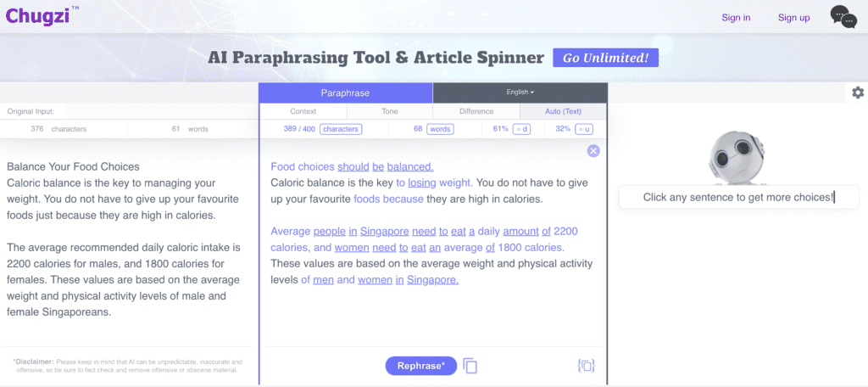The width and height of the screenshot is (868, 387).
Task: Open the Difference tab
Action: click(x=476, y=111)
